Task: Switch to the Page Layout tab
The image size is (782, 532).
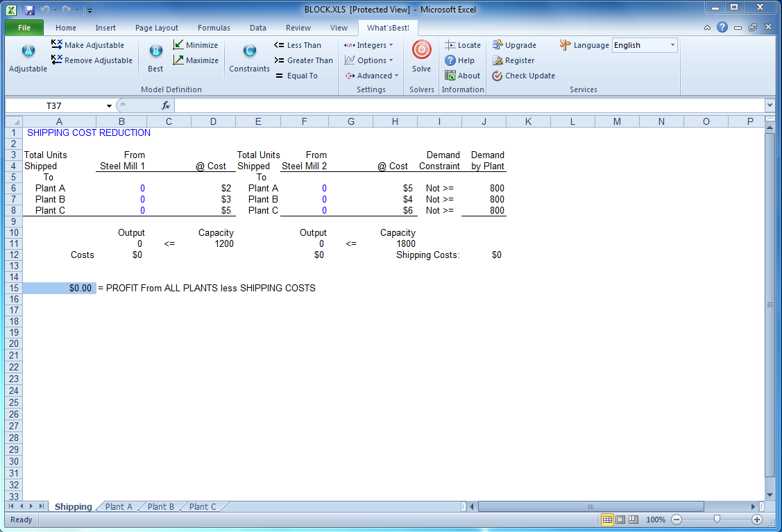Action: coord(157,28)
